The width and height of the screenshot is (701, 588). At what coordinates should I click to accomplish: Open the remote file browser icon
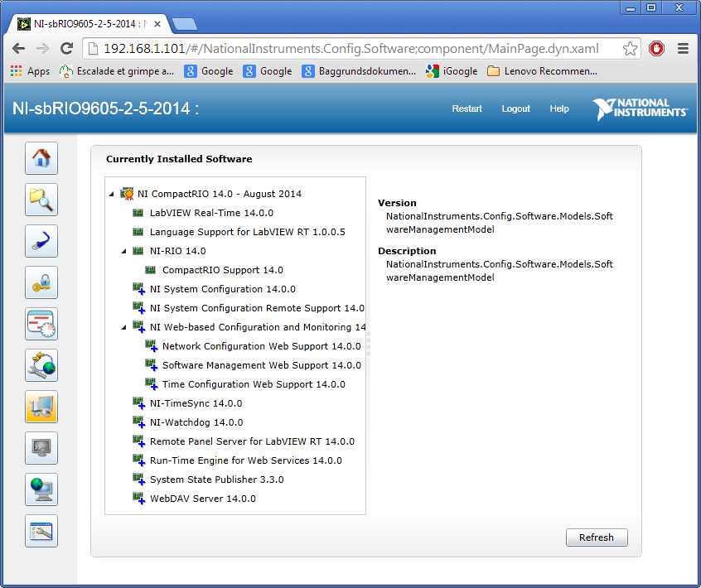click(41, 200)
